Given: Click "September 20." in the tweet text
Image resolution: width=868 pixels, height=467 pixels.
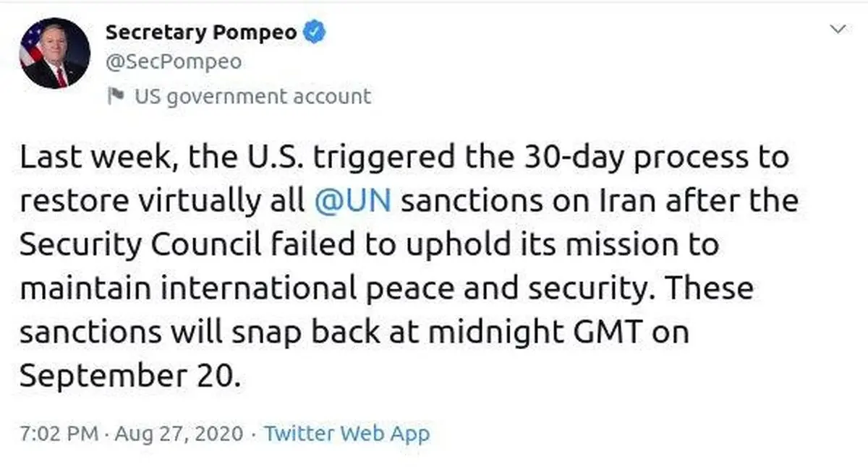Looking at the screenshot, I should 128,376.
